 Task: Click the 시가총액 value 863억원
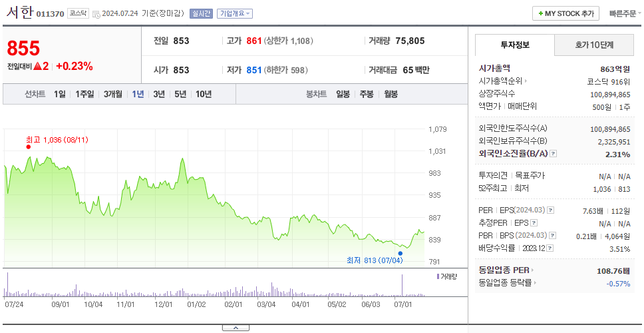click(x=615, y=69)
